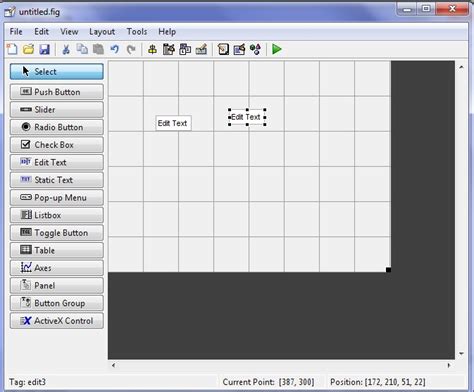Pick the Radio Button component

point(57,127)
